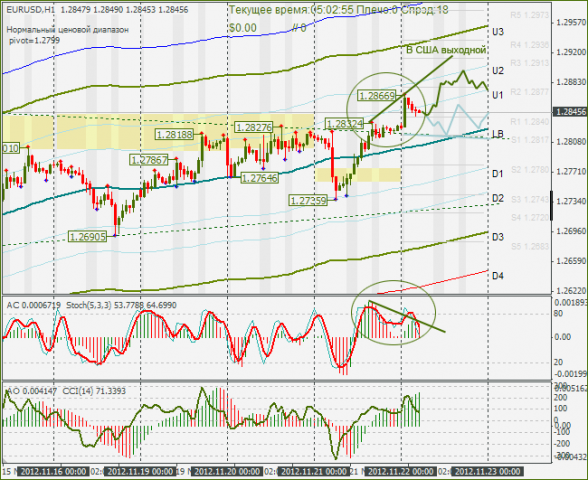Viewport: 588px width, 480px height.
Task: Click the 1.27646 price label
Action: [x=260, y=178]
